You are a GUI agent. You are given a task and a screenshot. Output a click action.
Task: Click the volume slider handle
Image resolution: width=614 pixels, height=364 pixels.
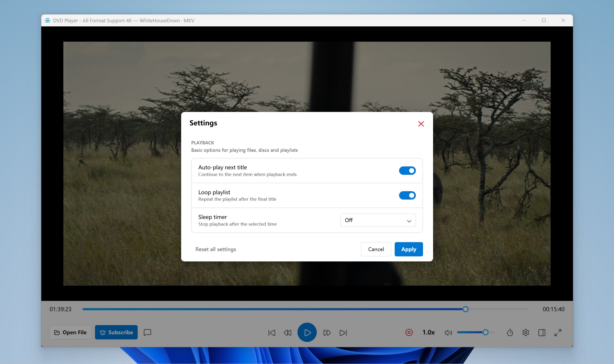485,332
